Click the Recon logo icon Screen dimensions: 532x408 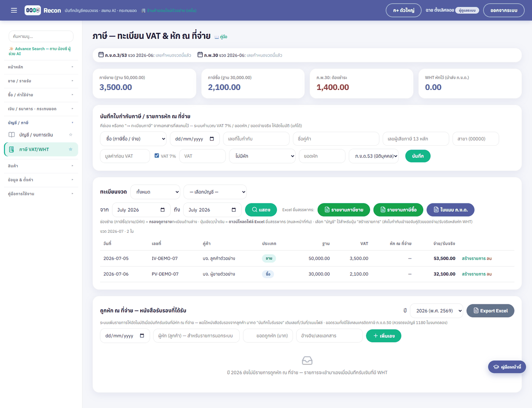(33, 10)
